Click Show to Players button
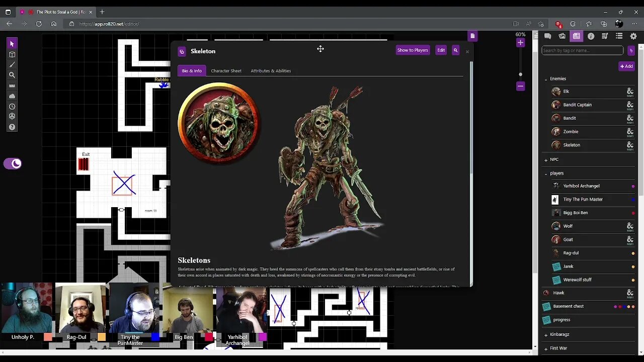 tap(413, 50)
